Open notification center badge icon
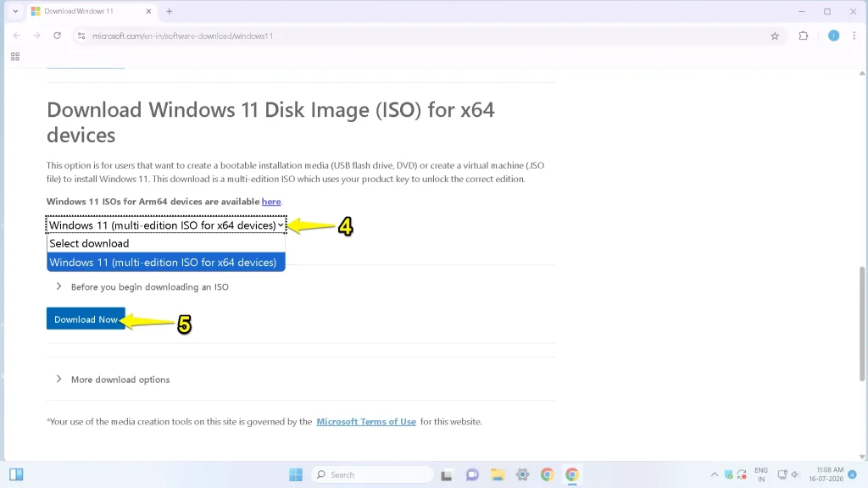Screen dimensions: 868x488 pyautogui.click(x=853, y=474)
